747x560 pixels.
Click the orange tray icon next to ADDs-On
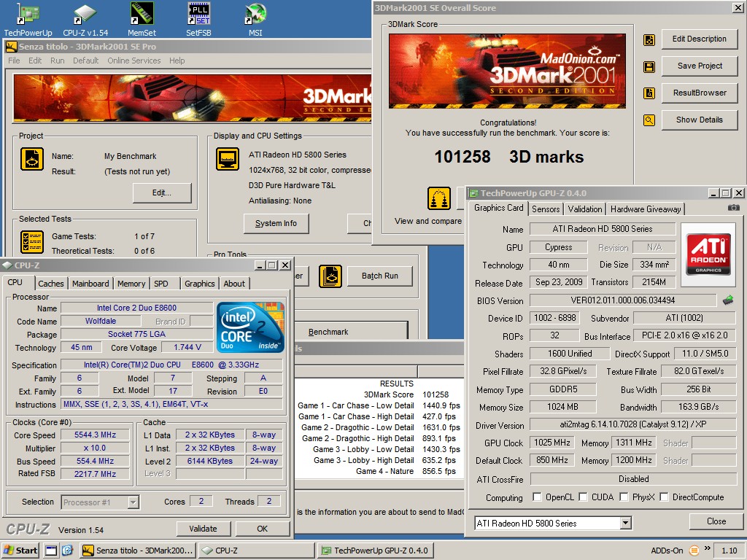click(694, 551)
